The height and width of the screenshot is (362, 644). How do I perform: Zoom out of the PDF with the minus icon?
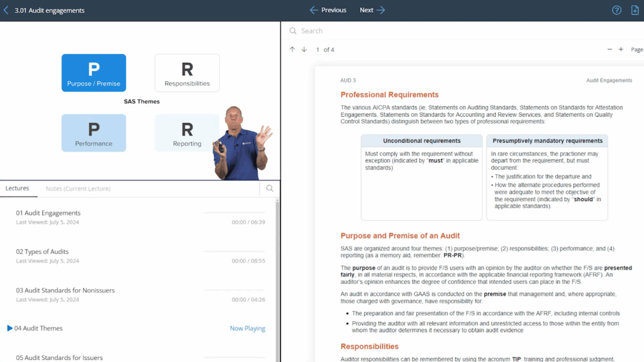click(609, 49)
